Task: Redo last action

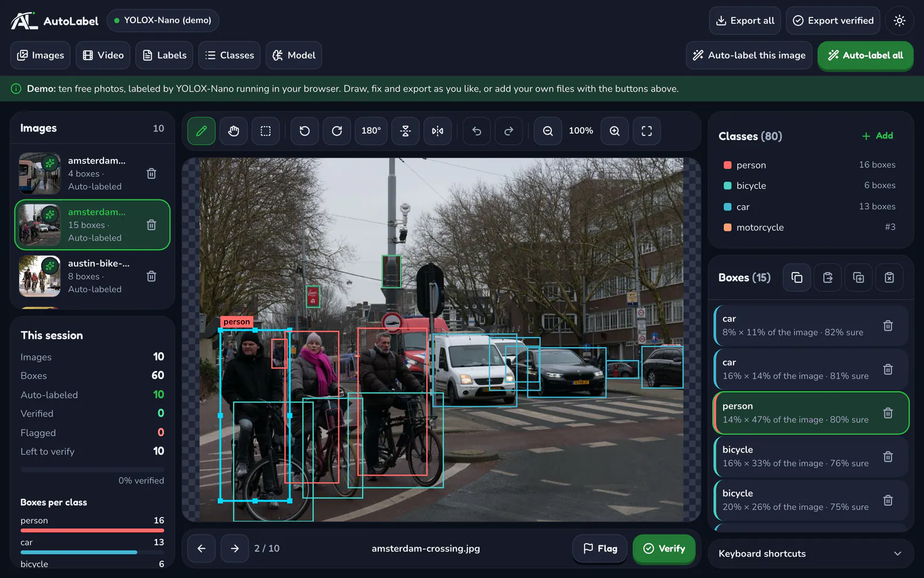Action: pyautogui.click(x=509, y=131)
